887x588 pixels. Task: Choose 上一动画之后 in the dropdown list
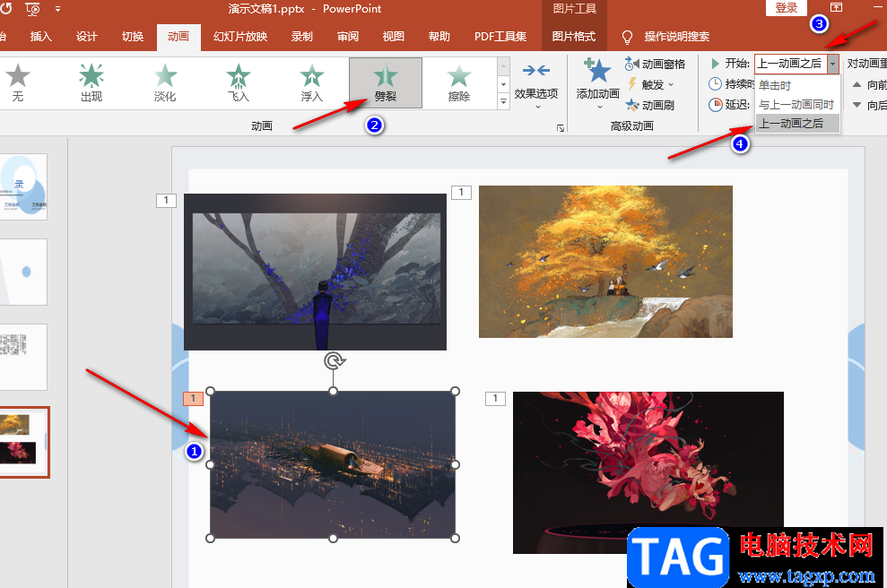point(797,124)
